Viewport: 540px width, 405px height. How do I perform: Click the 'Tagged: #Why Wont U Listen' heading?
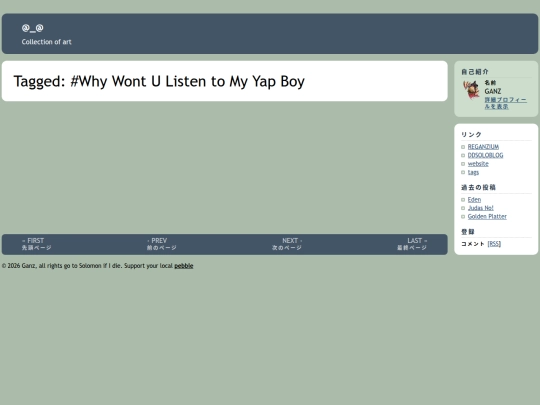pyautogui.click(x=159, y=81)
